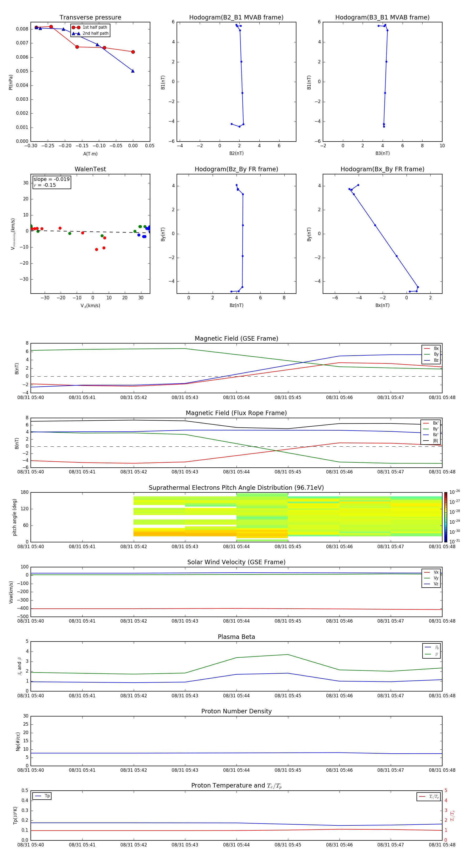473x868 pixels.
Task: Click the "Np(#/cc)" y-axis label
Action: point(18,741)
